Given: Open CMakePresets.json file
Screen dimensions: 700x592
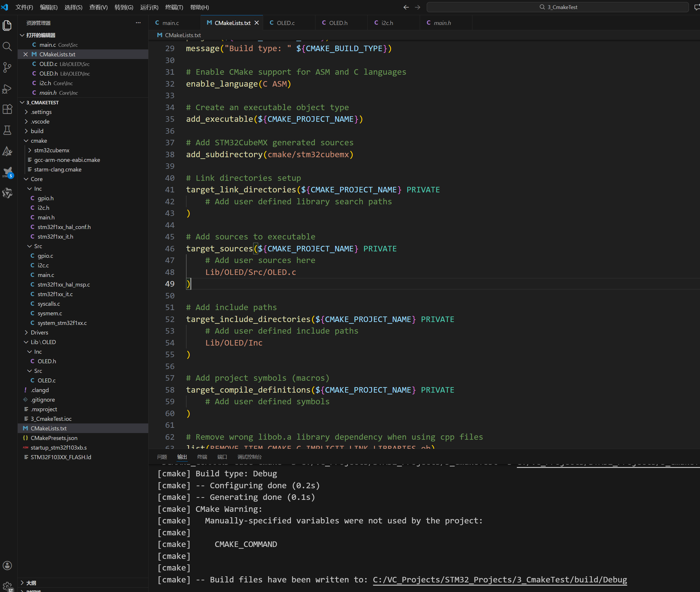Looking at the screenshot, I should pos(54,438).
